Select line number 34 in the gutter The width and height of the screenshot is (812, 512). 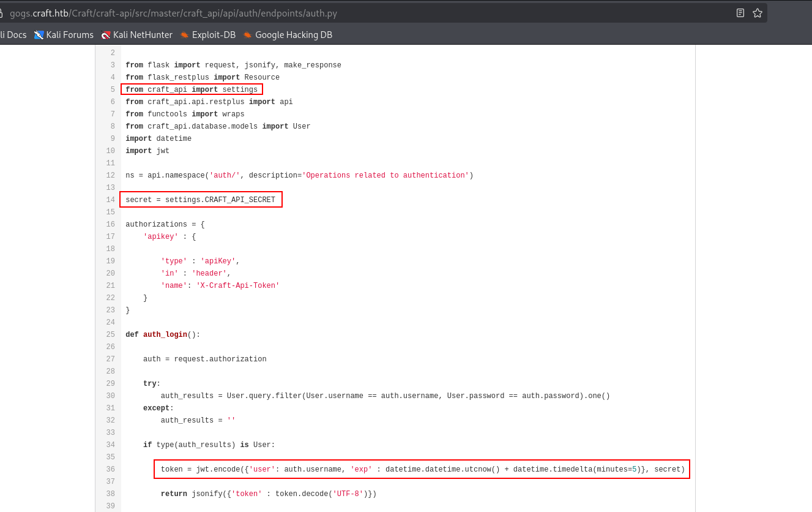click(x=111, y=445)
